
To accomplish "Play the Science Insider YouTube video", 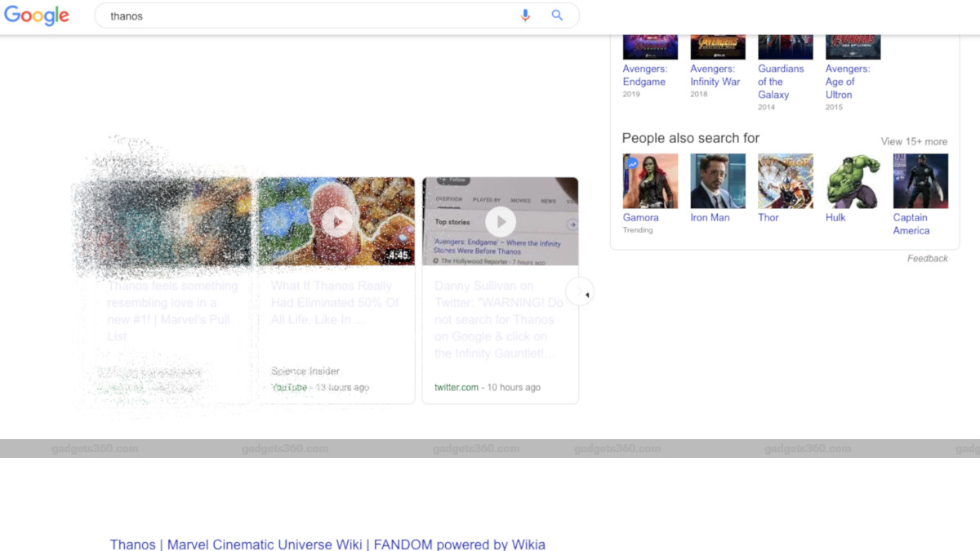I will 337,222.
